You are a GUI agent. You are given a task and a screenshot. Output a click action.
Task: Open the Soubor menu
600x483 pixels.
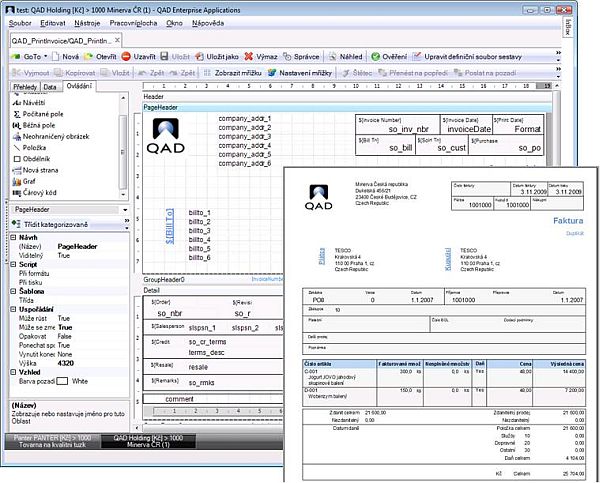20,23
